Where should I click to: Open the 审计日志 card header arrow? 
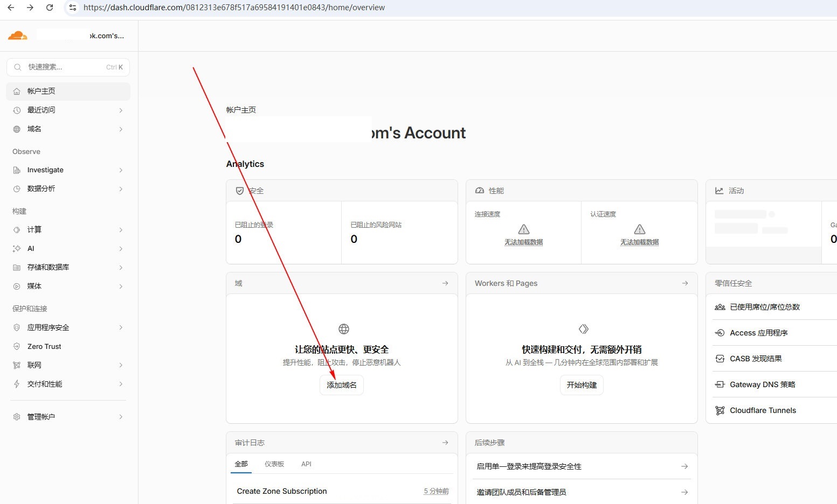[x=445, y=443]
